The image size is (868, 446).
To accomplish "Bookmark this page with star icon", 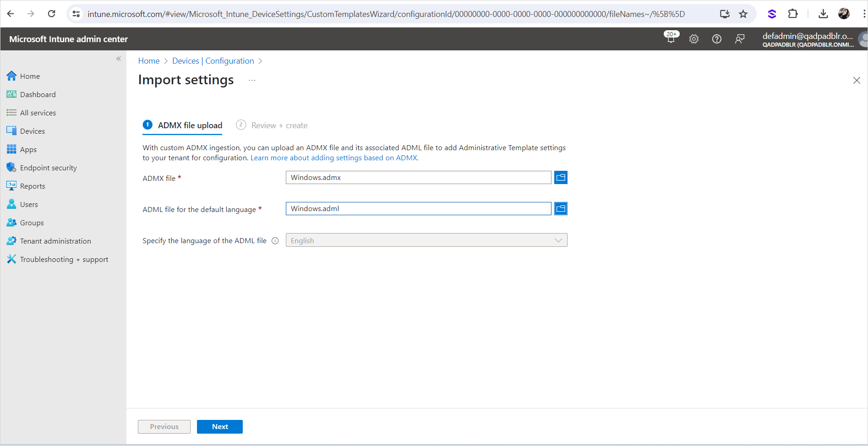I will [743, 14].
